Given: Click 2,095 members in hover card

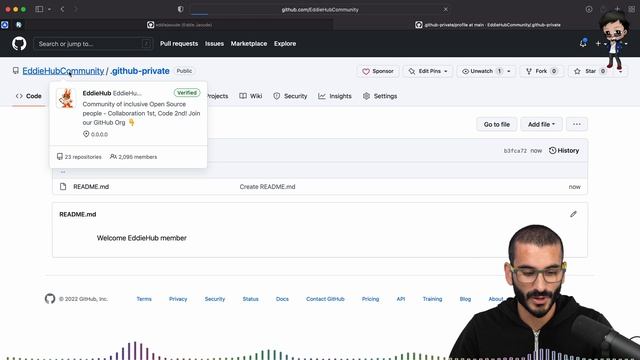Looking at the screenshot, I should tap(133, 157).
